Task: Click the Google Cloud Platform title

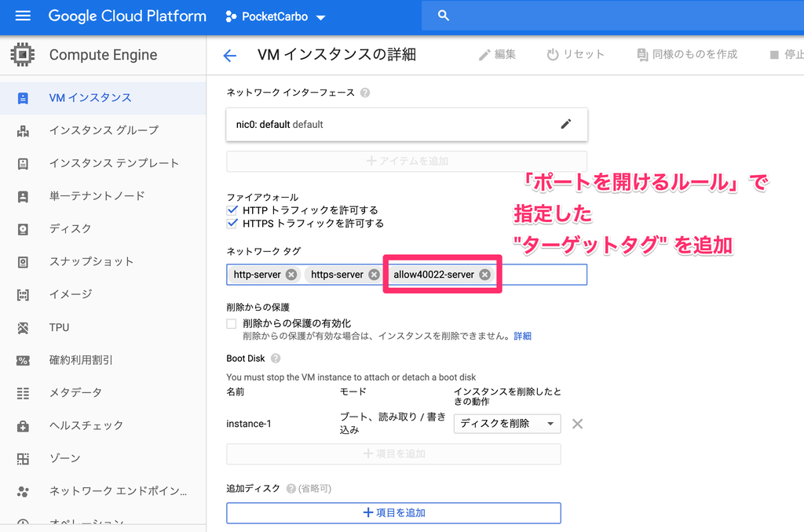Action: 127,16
